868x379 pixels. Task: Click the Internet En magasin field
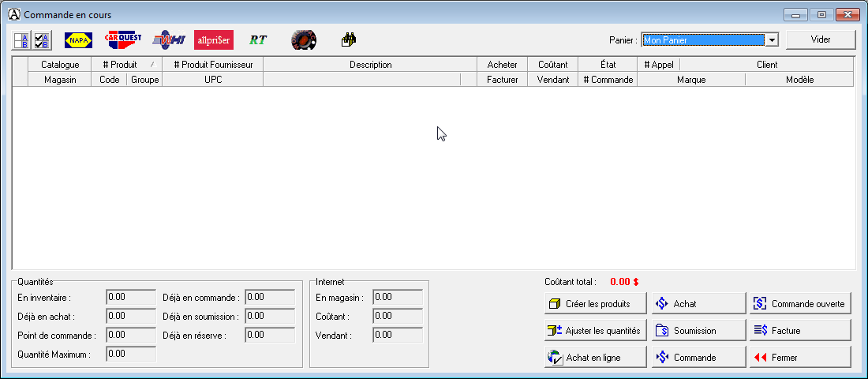pyautogui.click(x=398, y=297)
